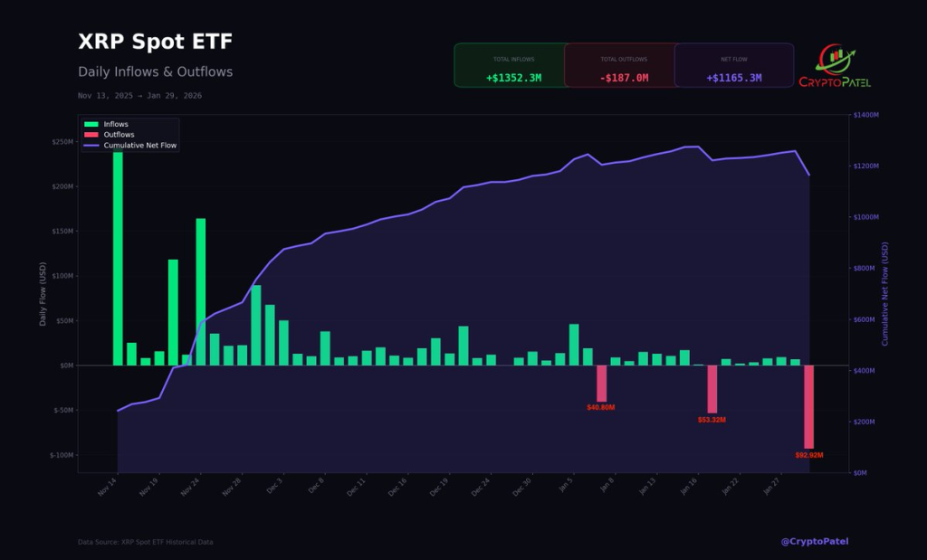Click the XRP Spot ETF Historical Data source text
Viewport: 927px width, 560px height.
[x=146, y=541]
